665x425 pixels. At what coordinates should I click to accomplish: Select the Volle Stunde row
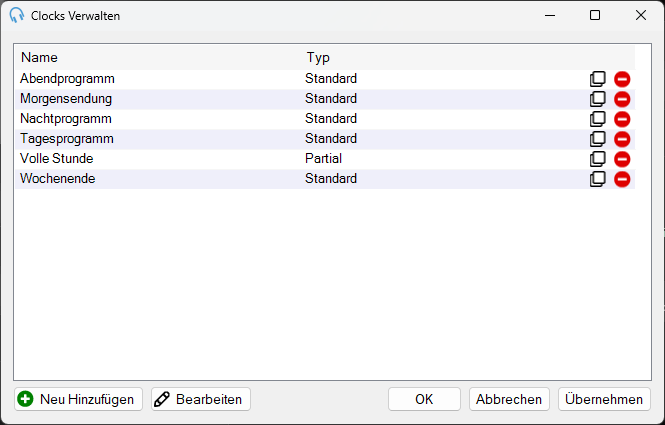click(325, 159)
